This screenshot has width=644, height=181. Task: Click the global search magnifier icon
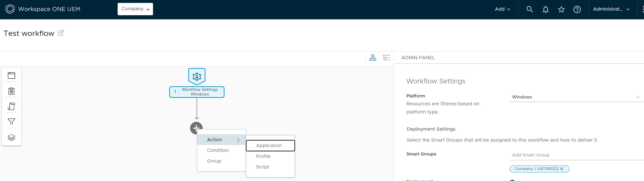(529, 9)
